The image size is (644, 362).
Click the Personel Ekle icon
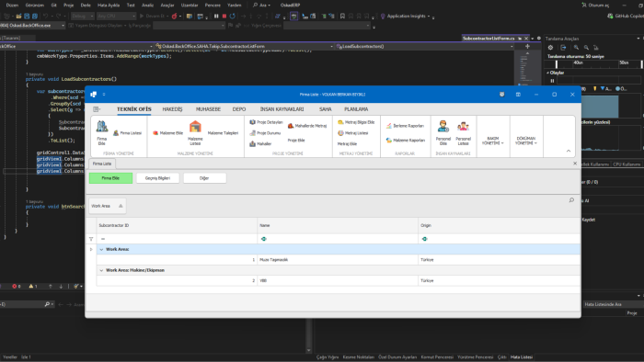(443, 133)
